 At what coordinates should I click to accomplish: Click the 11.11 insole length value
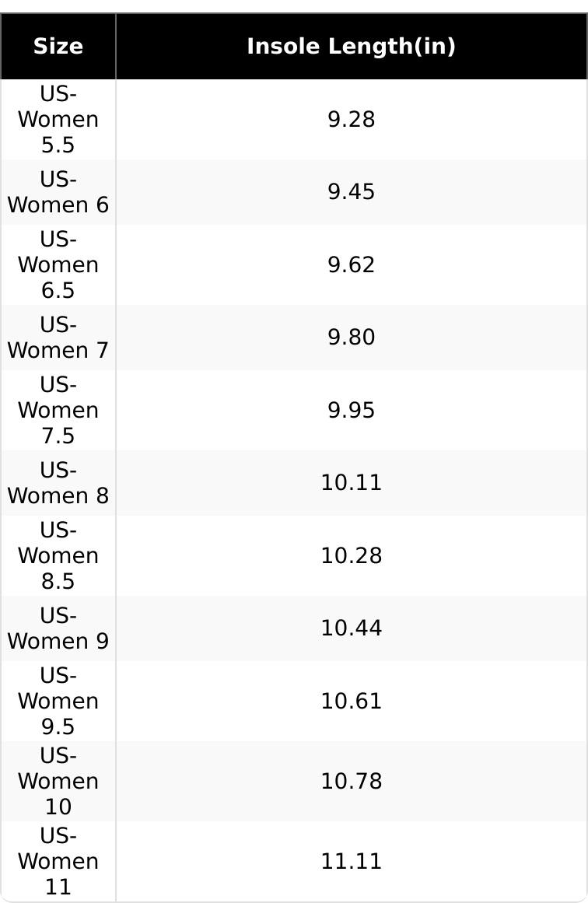tap(351, 861)
